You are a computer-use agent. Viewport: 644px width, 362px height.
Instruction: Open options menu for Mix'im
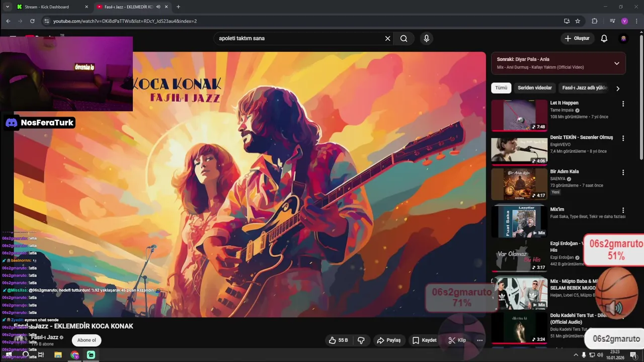click(x=623, y=211)
